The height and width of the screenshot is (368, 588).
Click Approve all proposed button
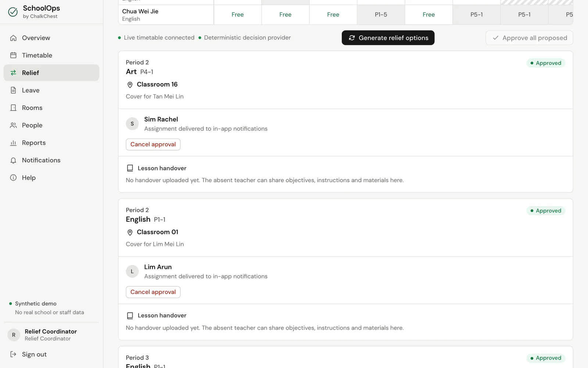coord(529,38)
